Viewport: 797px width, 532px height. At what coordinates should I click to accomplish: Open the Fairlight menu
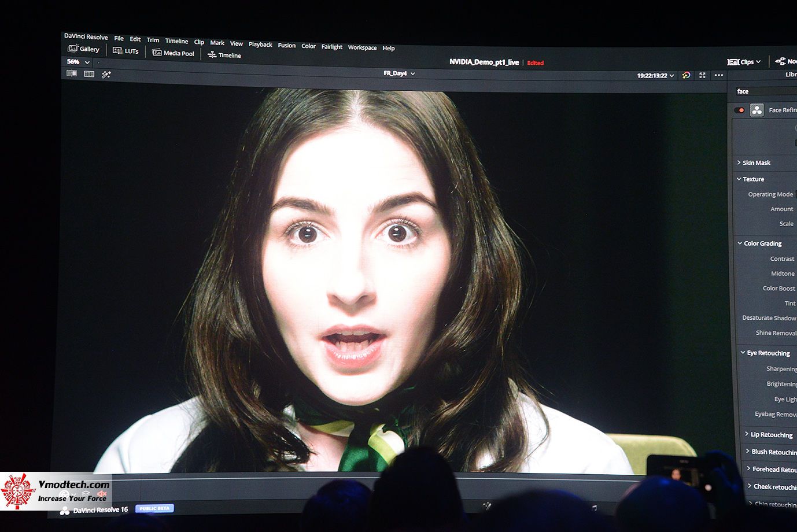[331, 47]
